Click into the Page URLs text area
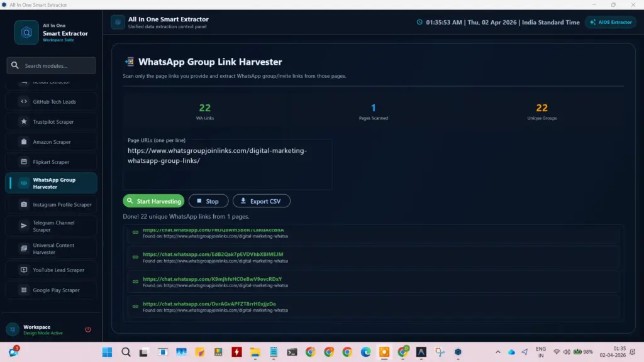 (228, 165)
